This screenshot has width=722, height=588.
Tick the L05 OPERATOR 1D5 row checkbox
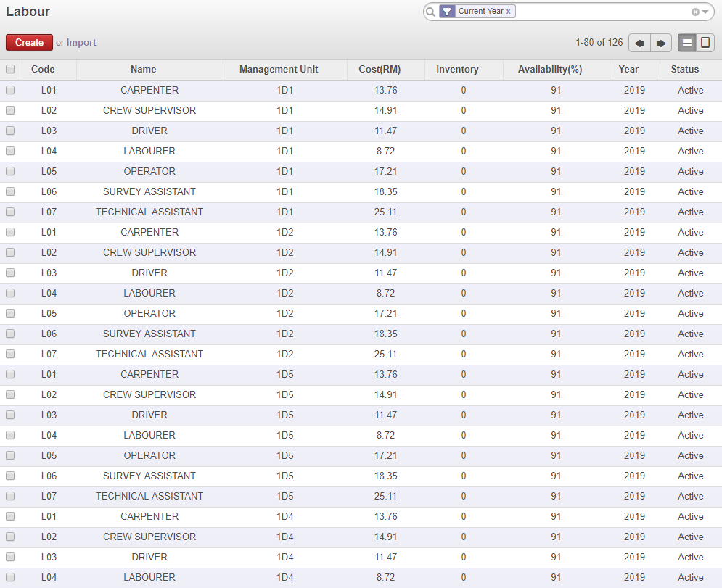point(10,456)
